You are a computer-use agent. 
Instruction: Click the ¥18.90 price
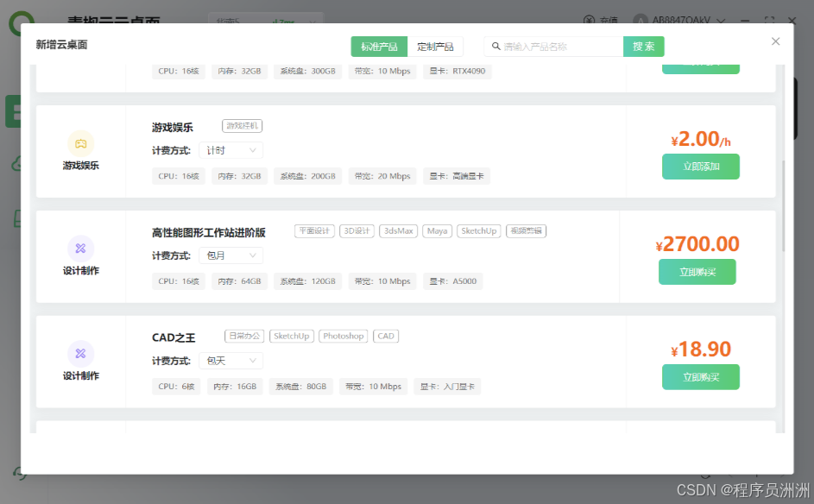pyautogui.click(x=701, y=350)
